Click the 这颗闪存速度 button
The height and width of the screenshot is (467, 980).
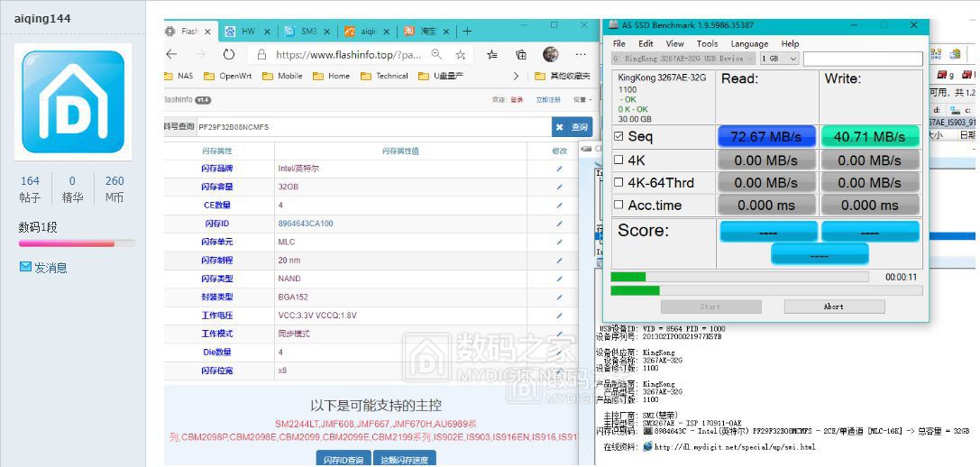[x=405, y=460]
